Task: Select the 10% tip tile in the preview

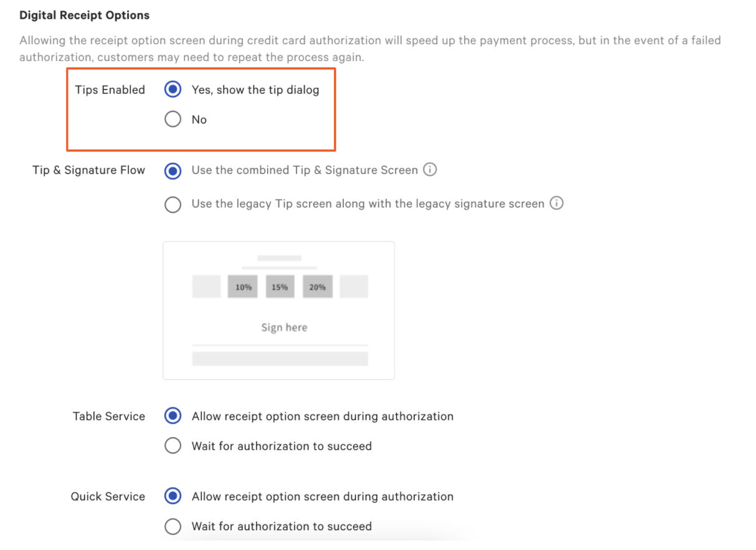Action: coord(242,286)
